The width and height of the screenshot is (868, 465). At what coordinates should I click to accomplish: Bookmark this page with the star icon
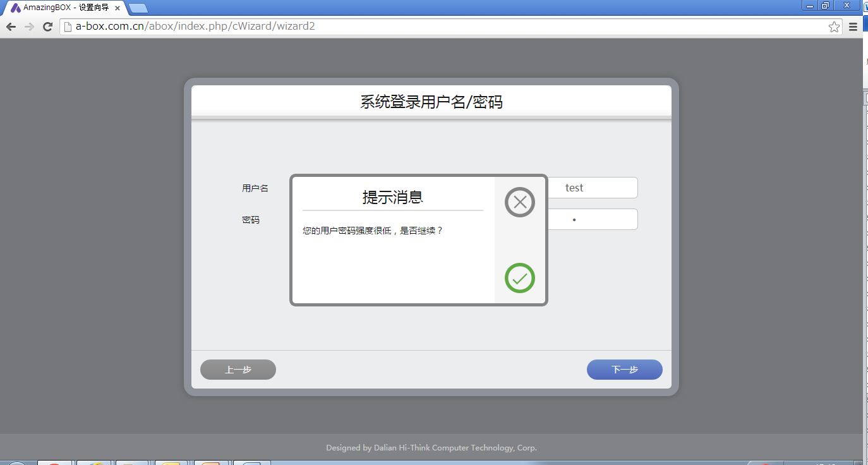[x=834, y=27]
